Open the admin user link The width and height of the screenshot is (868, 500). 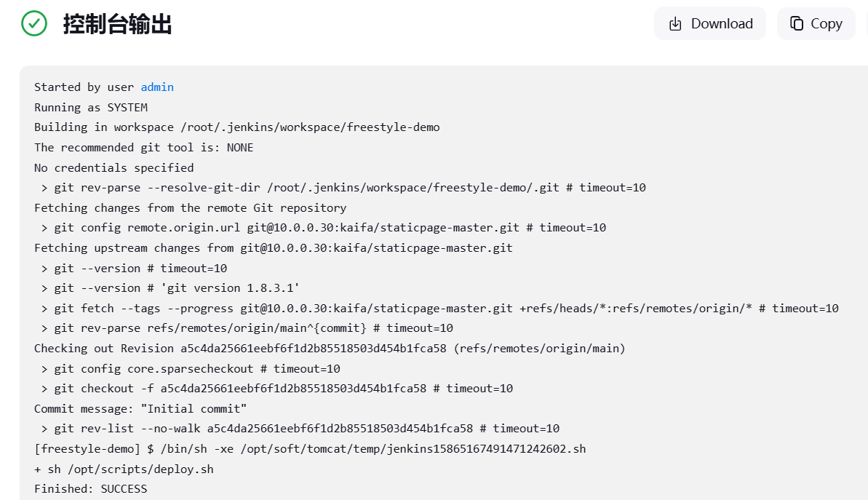[x=157, y=87]
